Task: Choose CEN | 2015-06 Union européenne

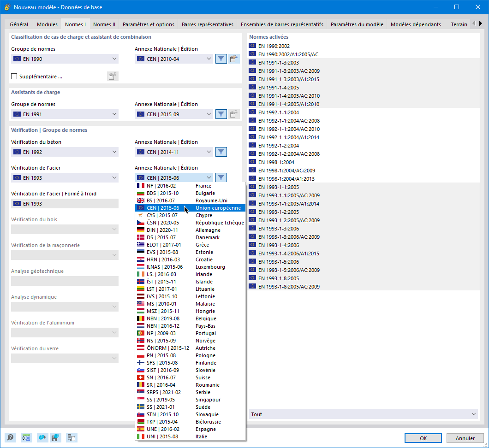Action: point(190,208)
